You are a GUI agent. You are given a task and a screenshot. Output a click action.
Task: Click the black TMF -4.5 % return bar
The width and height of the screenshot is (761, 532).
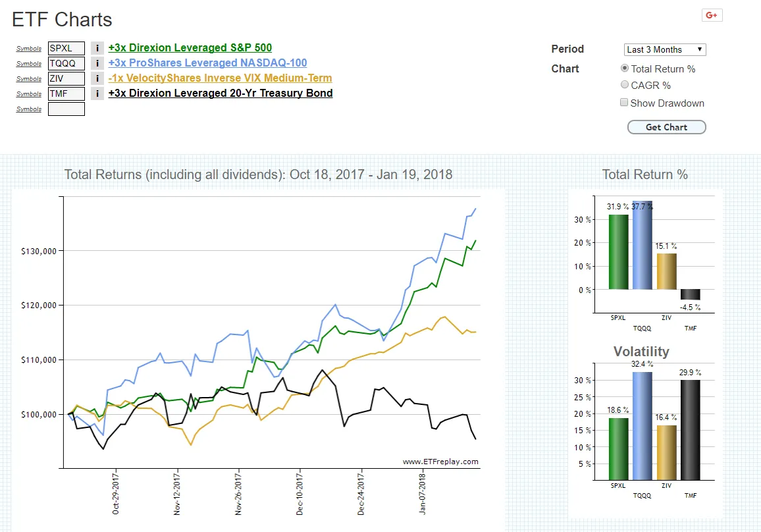pos(690,294)
